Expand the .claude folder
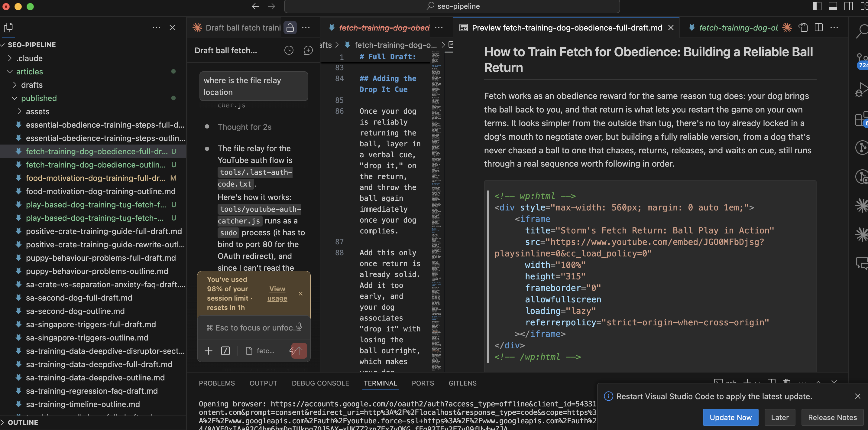This screenshot has width=868, height=430. tap(10, 58)
